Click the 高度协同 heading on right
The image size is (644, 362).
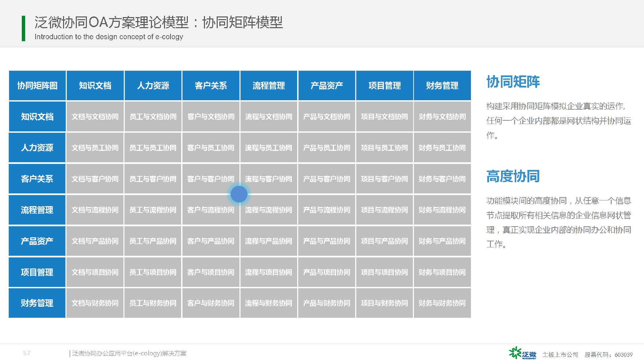(513, 176)
